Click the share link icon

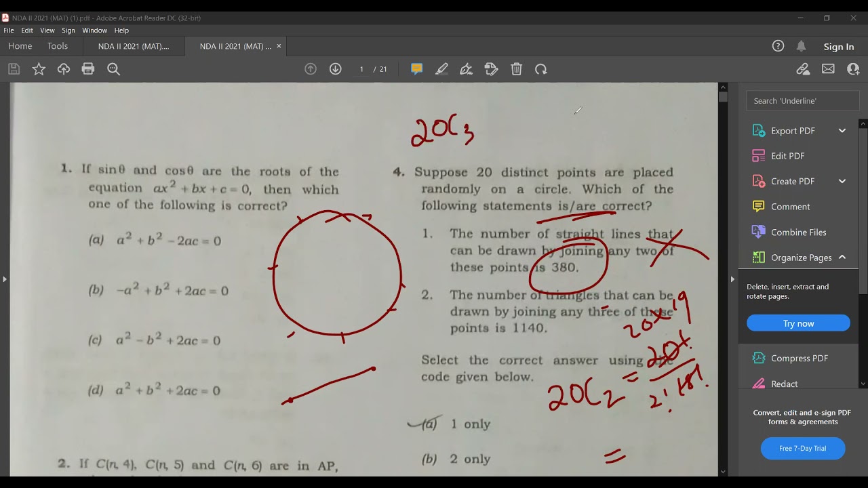click(x=803, y=69)
